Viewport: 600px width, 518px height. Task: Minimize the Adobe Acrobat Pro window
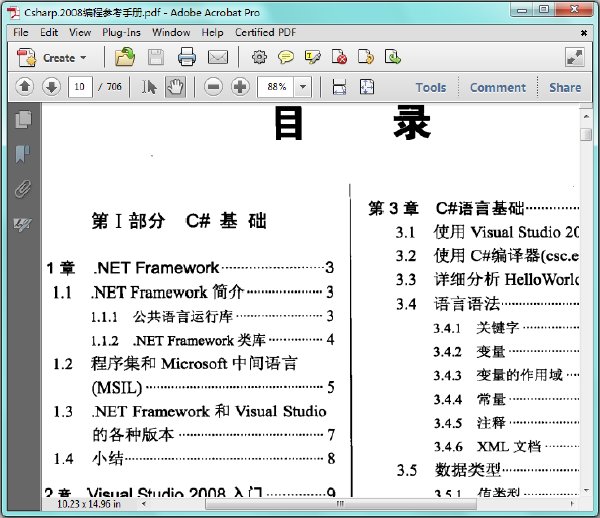click(522, 10)
